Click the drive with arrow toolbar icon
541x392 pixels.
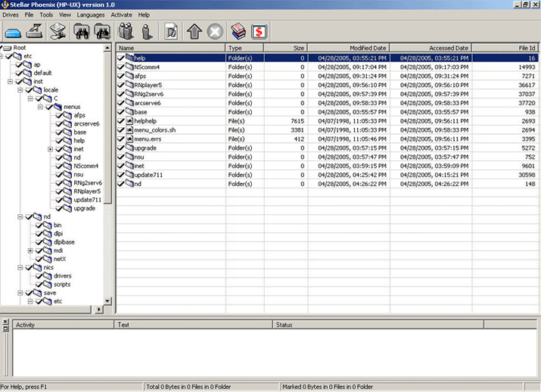(35, 31)
